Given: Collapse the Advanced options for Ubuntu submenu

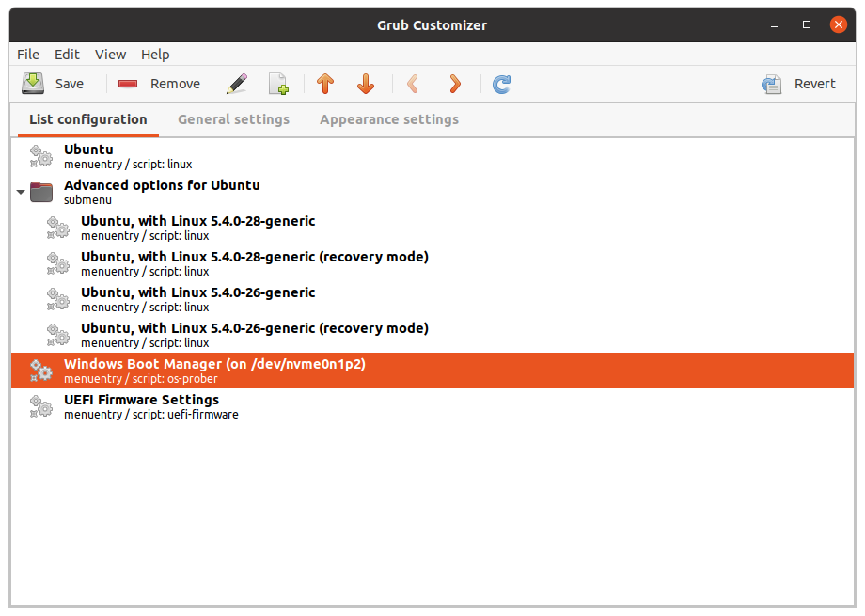Looking at the screenshot, I should coord(21,192).
